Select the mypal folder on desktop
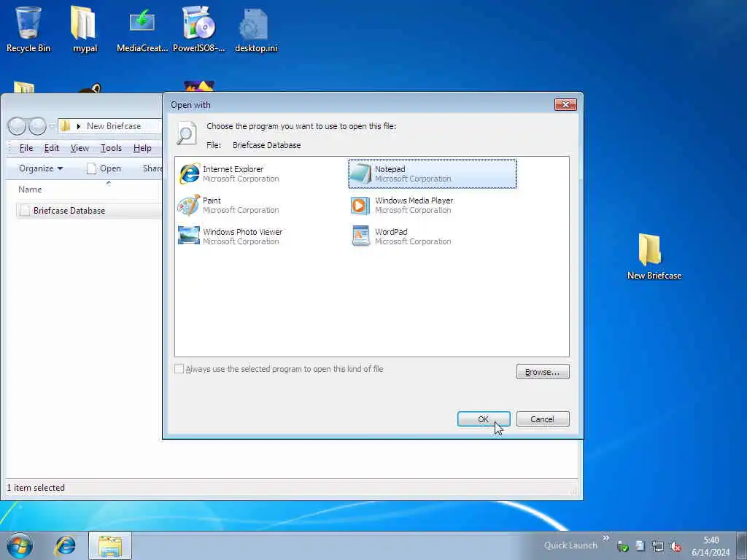Screen dimensions: 747x560 point(85,29)
